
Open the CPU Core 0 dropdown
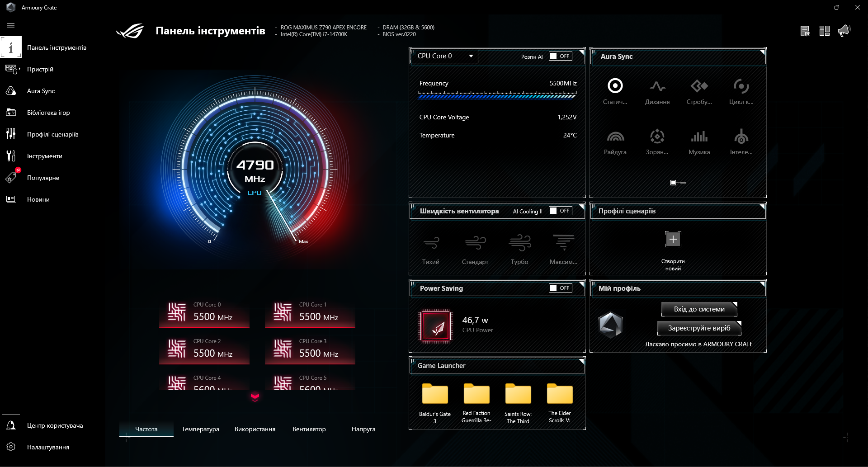443,56
